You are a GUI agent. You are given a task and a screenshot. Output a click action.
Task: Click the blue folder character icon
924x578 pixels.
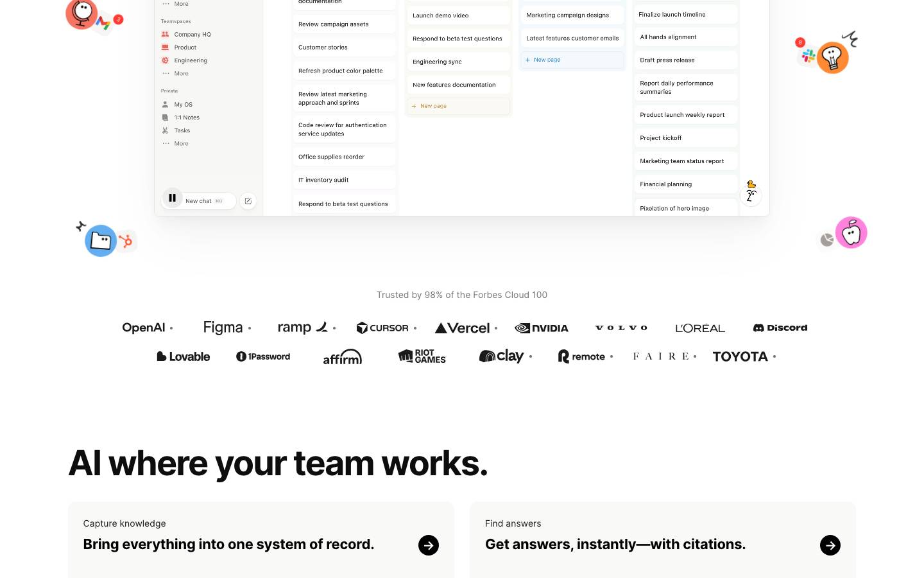[101, 241]
